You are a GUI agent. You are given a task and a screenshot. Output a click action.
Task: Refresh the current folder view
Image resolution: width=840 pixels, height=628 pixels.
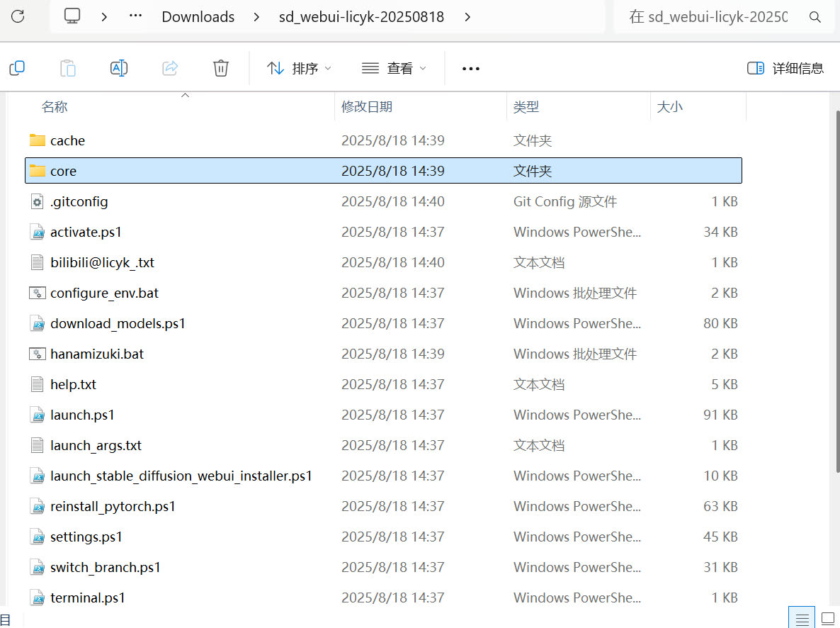point(18,16)
